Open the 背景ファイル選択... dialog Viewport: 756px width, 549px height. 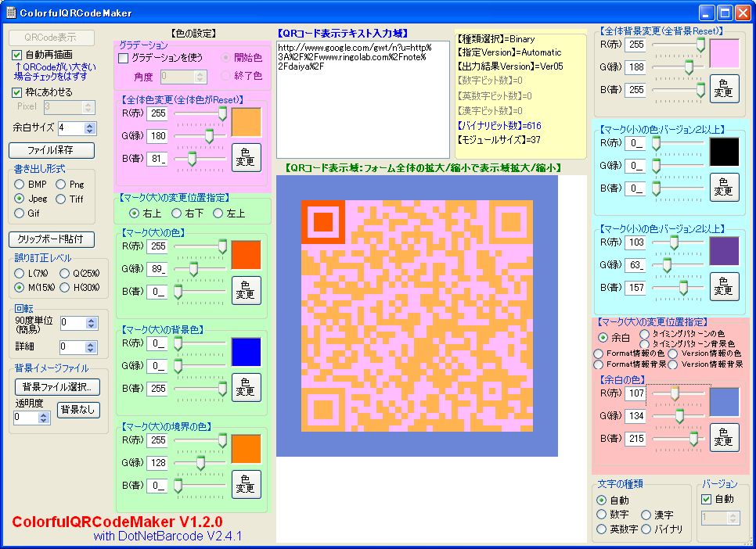[57, 386]
